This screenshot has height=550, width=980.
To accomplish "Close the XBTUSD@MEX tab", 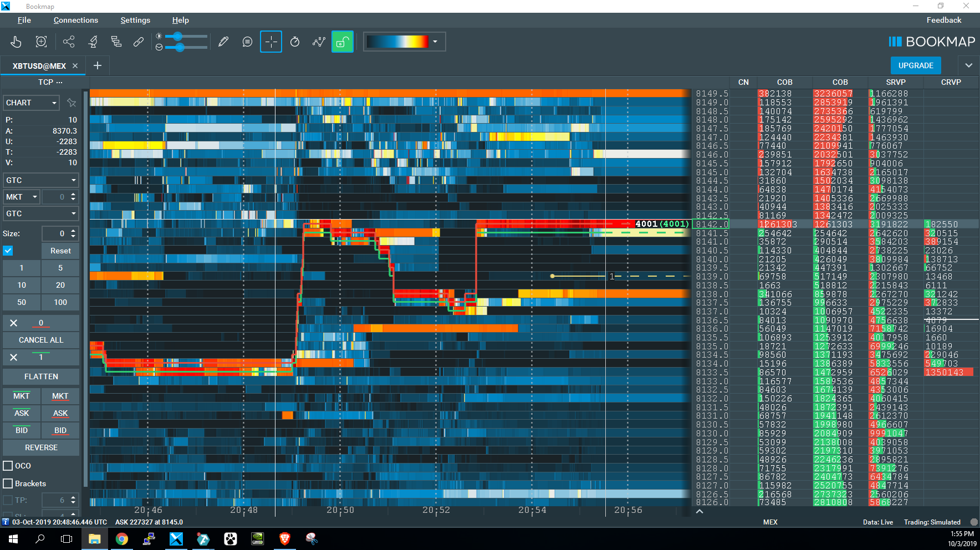I will pos(75,65).
